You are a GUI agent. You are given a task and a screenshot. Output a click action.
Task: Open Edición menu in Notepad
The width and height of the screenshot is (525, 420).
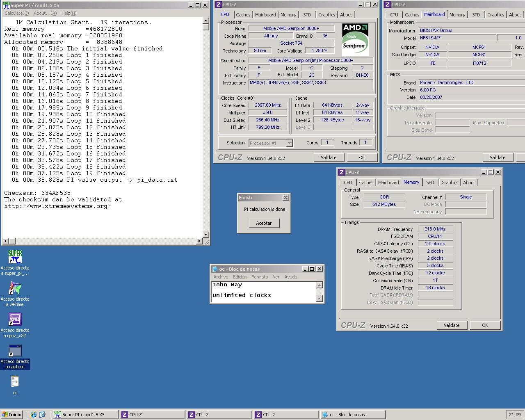coord(240,277)
